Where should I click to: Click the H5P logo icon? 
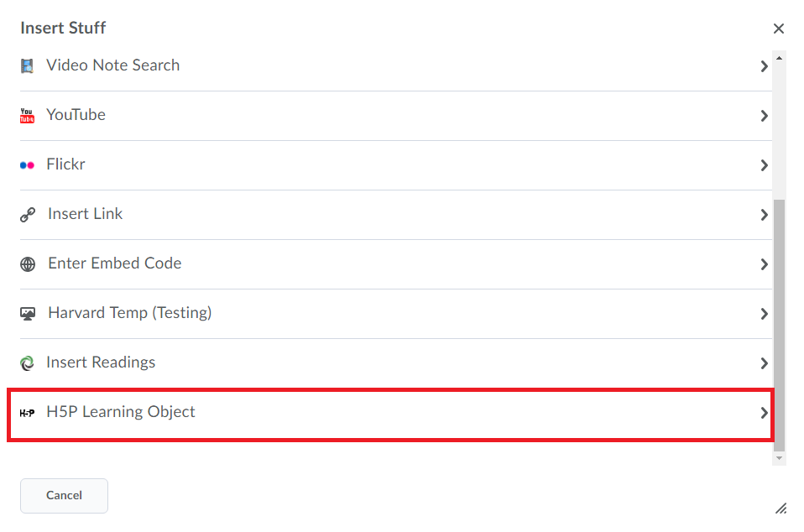click(x=27, y=413)
